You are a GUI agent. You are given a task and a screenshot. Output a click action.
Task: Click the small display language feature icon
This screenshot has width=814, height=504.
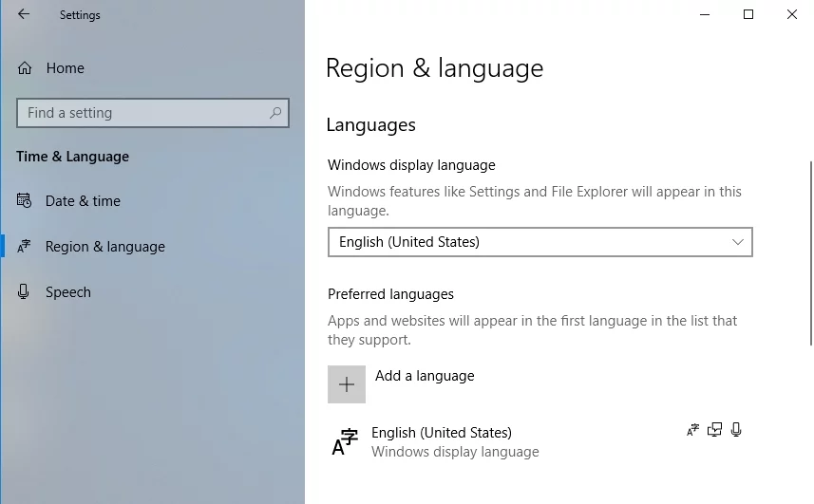(x=692, y=431)
